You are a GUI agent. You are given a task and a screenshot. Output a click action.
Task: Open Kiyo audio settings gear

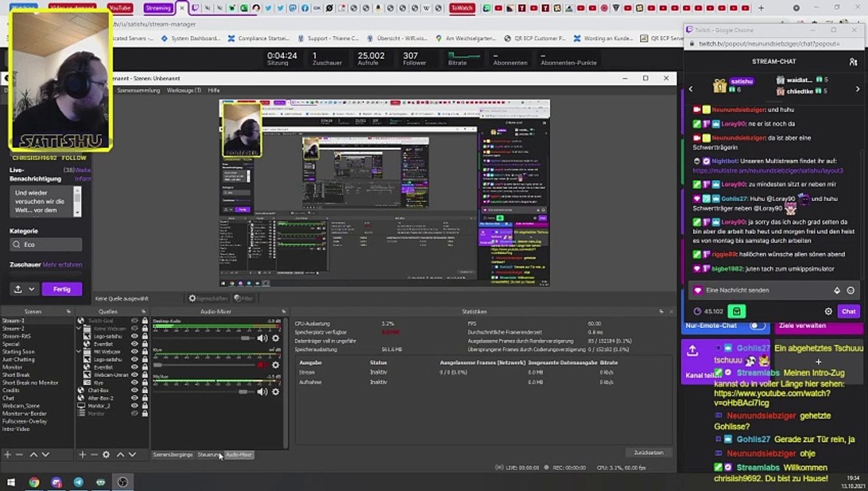pyautogui.click(x=275, y=365)
